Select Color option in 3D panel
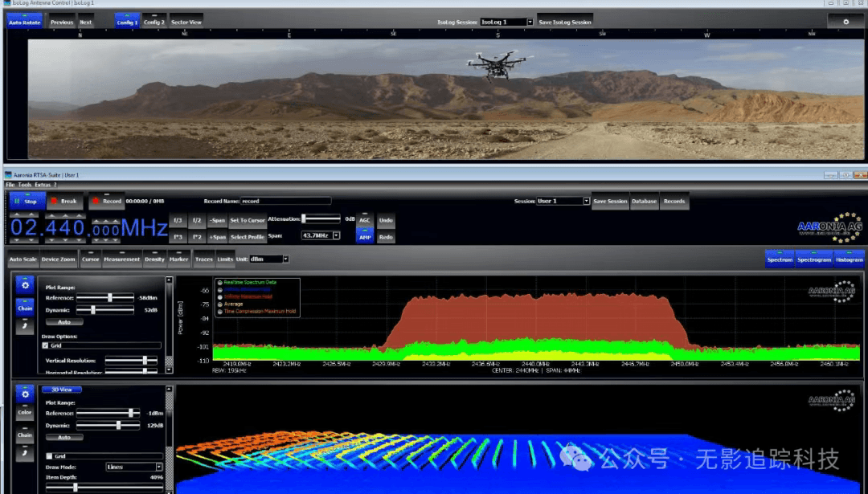Screen dimensions: 868x494 point(25,414)
